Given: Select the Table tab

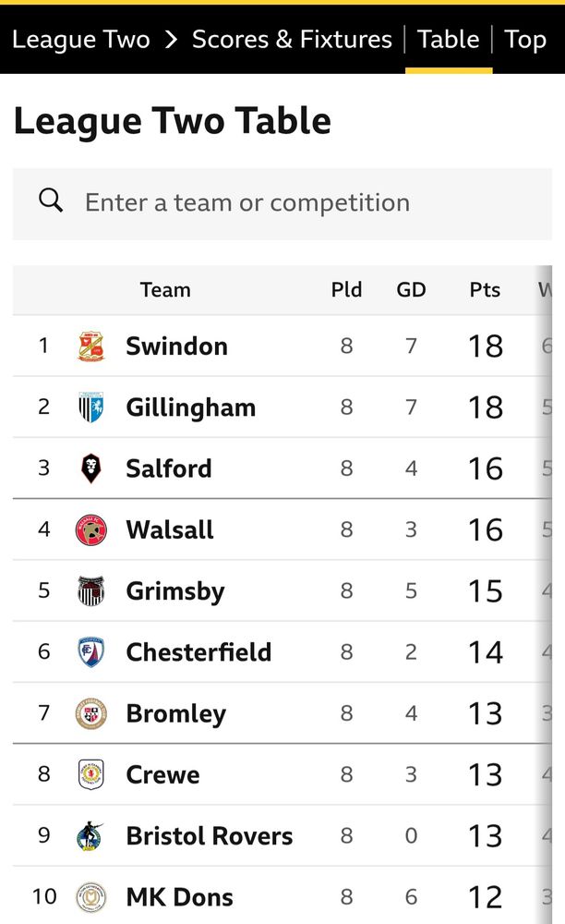Looking at the screenshot, I should (x=448, y=40).
